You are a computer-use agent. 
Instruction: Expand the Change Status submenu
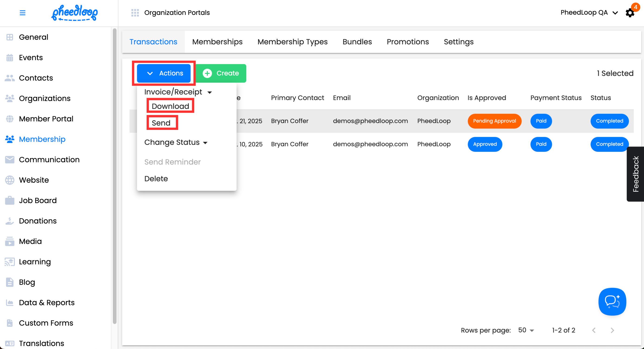176,142
